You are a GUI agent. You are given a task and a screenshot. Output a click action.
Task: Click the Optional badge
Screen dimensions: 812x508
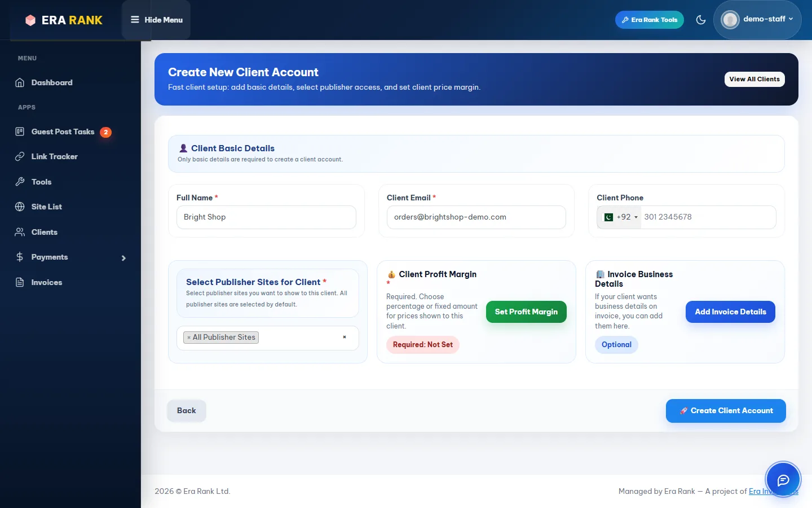616,345
